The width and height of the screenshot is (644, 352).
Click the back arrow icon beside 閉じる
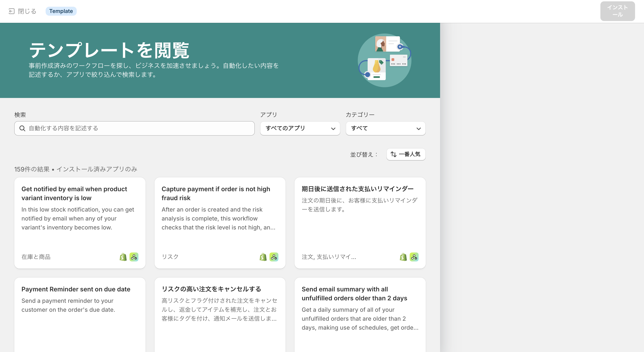click(11, 11)
